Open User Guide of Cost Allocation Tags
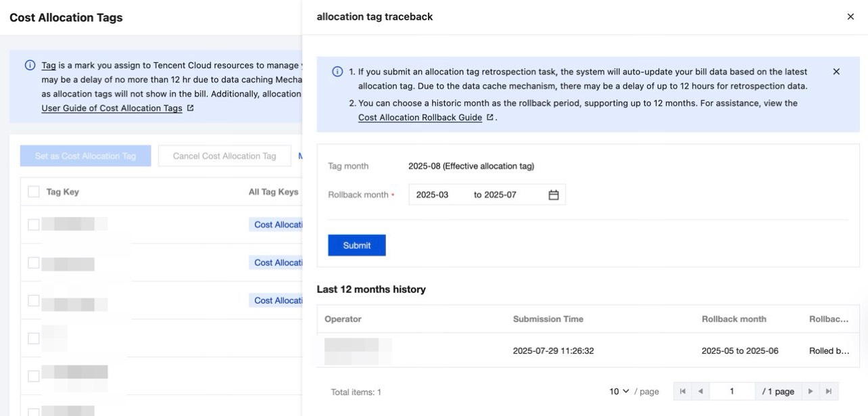 [x=112, y=108]
